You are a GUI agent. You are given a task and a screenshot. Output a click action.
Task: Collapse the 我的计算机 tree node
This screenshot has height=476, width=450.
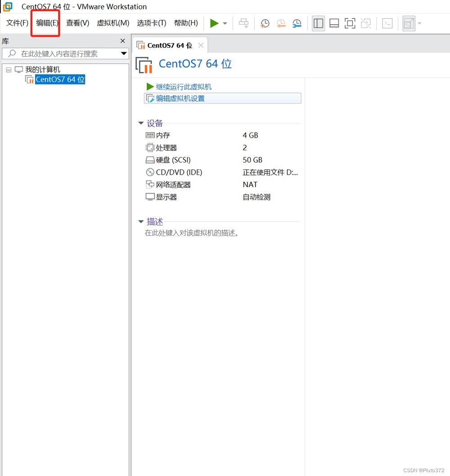(9, 70)
